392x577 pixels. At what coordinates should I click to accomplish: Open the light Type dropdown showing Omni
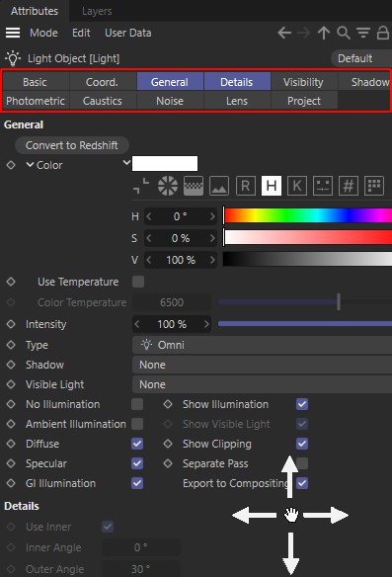click(x=262, y=345)
